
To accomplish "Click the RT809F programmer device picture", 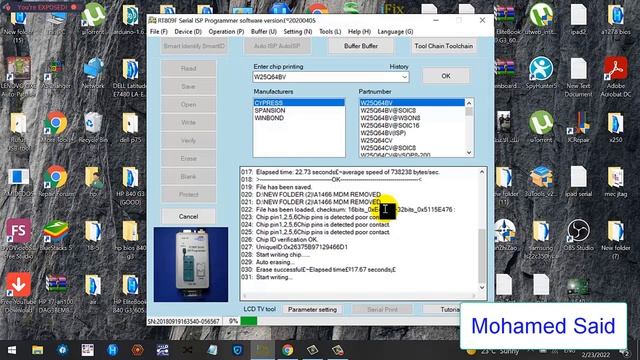I will pyautogui.click(x=191, y=264).
